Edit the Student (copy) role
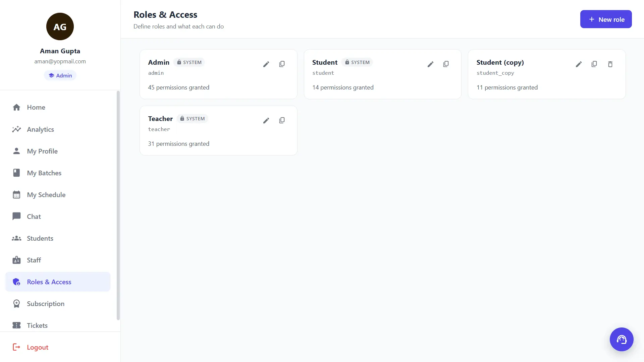The image size is (644, 362). pos(579,64)
